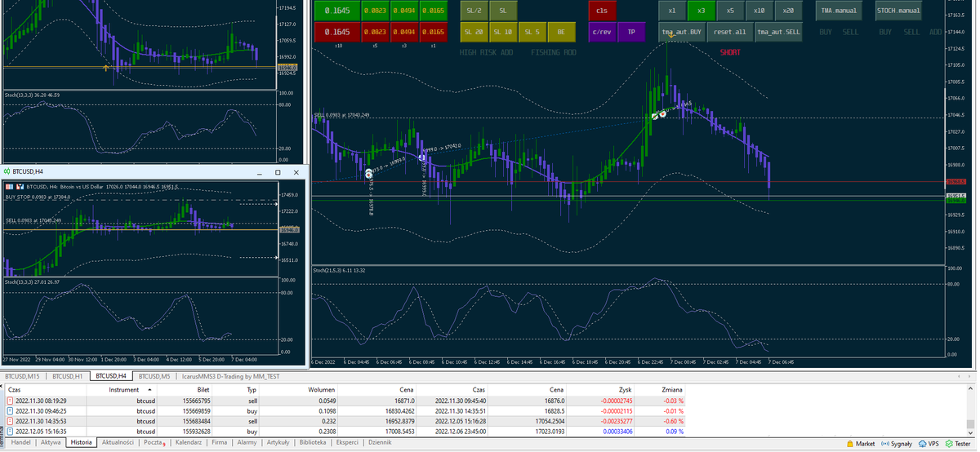The width and height of the screenshot is (980, 452).
Task: Click the SL 20 button
Action: coord(473,32)
